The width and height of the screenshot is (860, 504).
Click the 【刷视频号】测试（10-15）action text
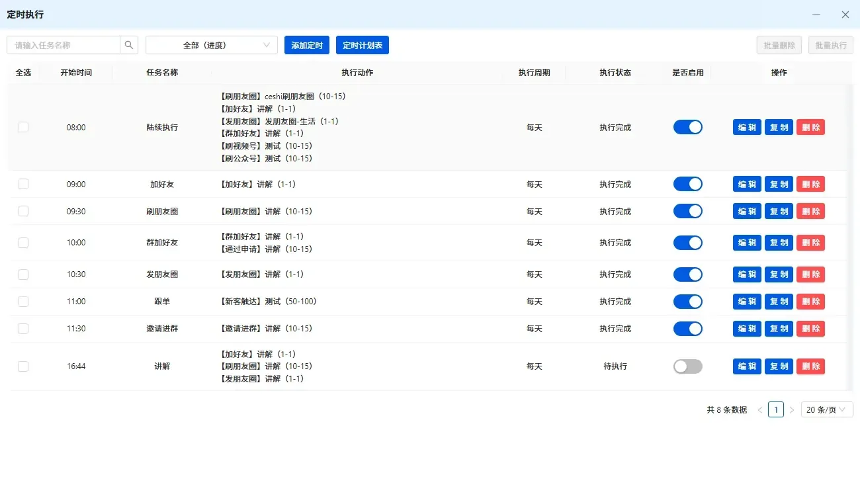pyautogui.click(x=265, y=146)
